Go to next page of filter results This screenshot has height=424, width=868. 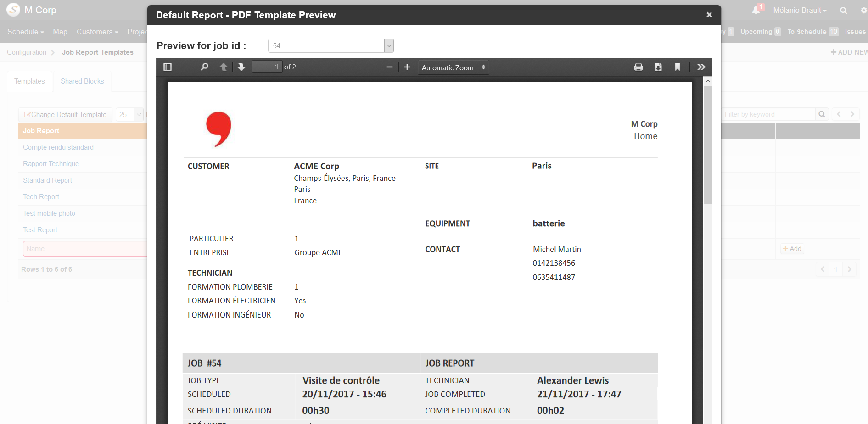[852, 114]
